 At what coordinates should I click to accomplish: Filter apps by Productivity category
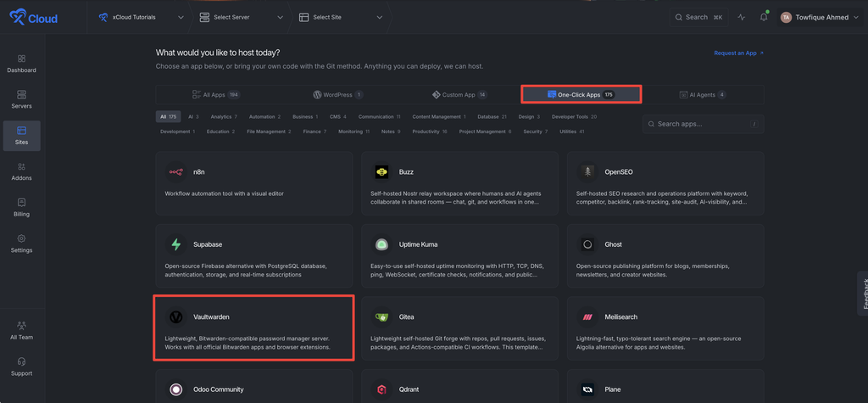tap(429, 132)
